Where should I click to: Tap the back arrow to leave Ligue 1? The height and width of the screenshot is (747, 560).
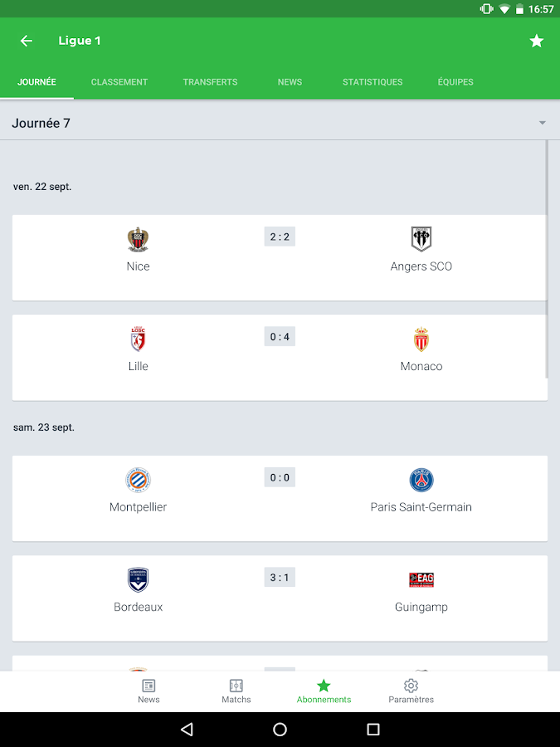coord(26,40)
